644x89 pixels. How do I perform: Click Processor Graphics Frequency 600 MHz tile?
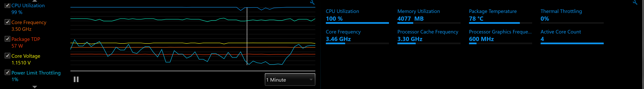(x=500, y=37)
